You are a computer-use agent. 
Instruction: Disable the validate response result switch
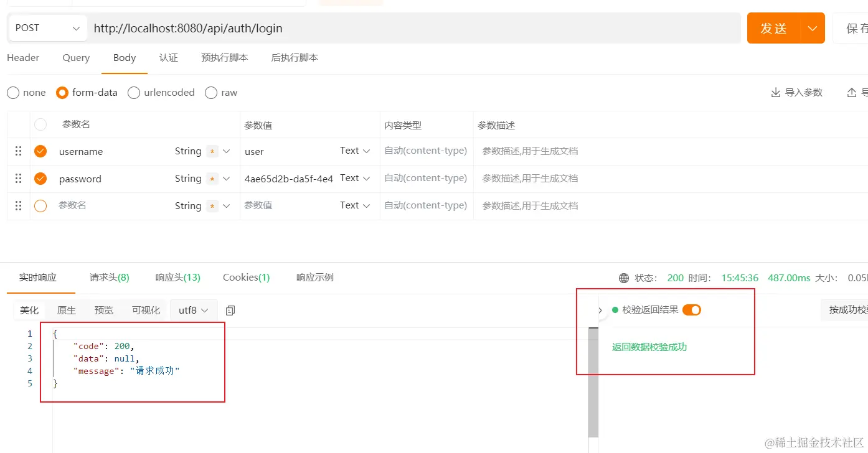692,310
